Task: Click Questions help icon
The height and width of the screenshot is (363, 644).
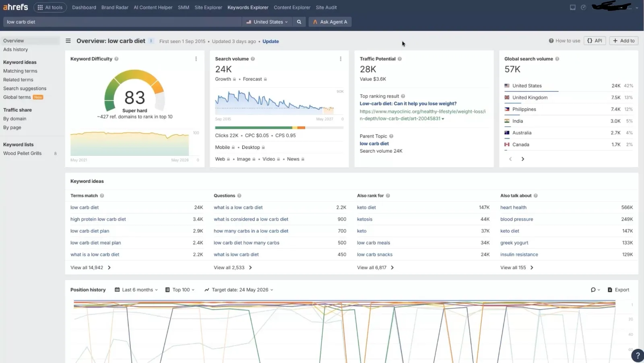Action: (x=239, y=196)
